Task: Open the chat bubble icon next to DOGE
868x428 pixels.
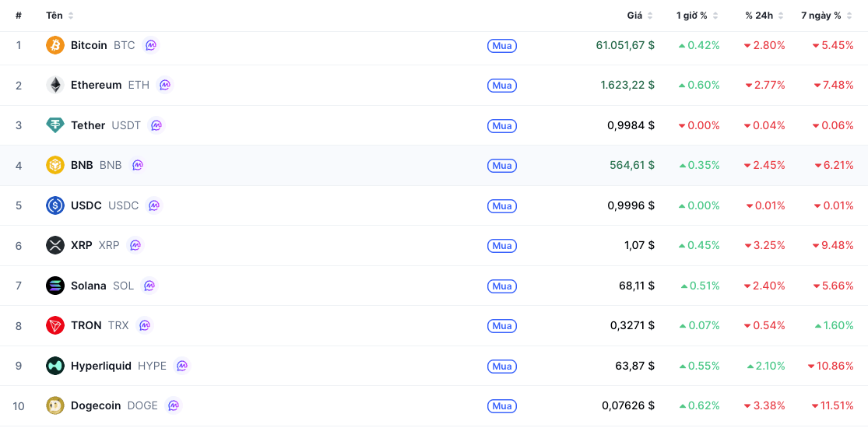Action: click(x=174, y=406)
